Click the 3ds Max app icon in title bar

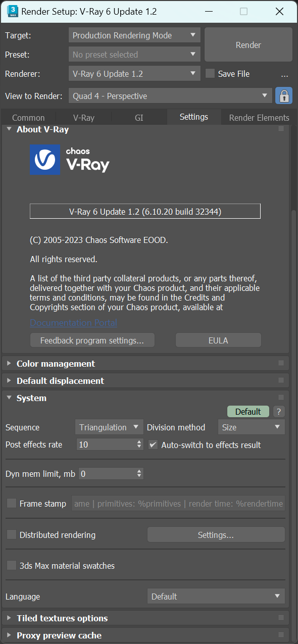[x=12, y=11]
